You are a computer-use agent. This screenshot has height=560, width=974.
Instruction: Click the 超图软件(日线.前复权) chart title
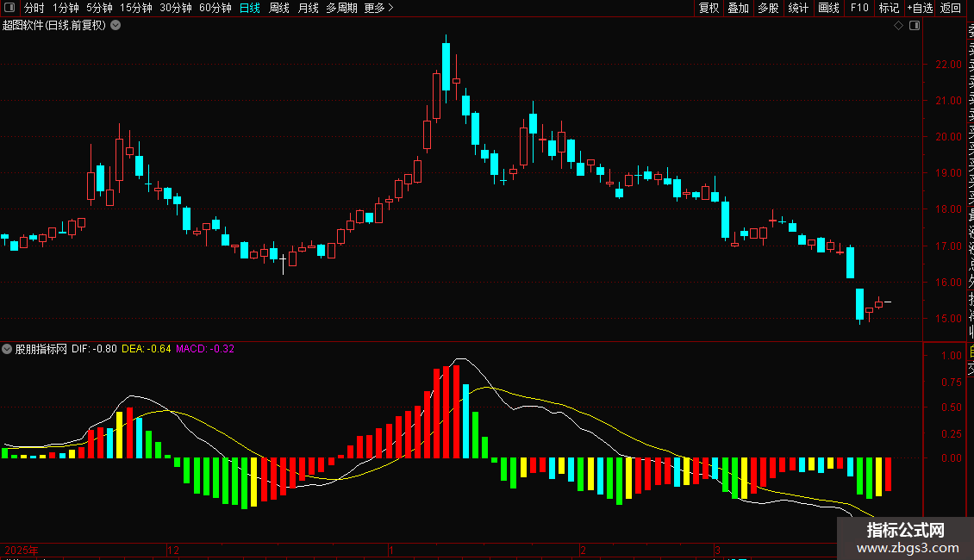pos(54,26)
